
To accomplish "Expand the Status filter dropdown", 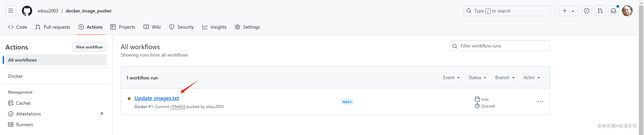I will tap(477, 77).
